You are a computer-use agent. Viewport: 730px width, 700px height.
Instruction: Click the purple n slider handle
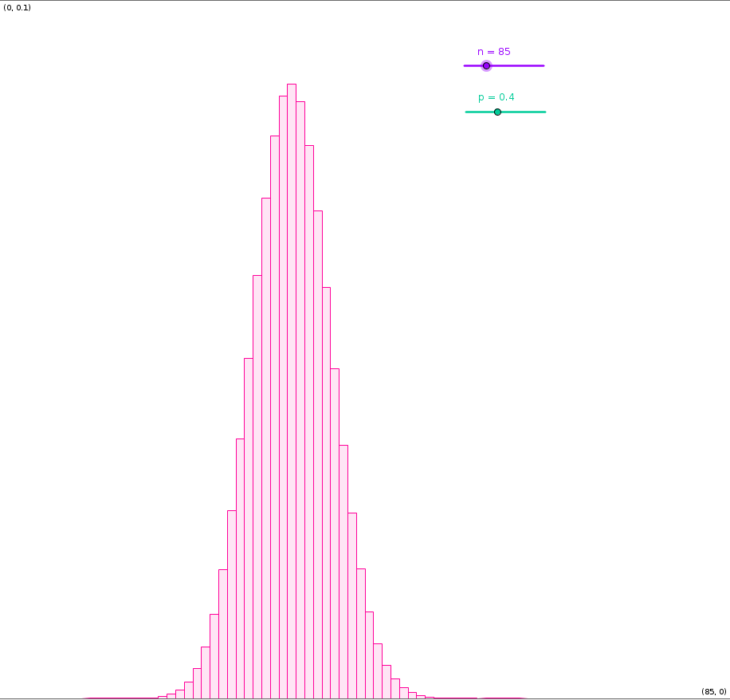[x=486, y=65]
